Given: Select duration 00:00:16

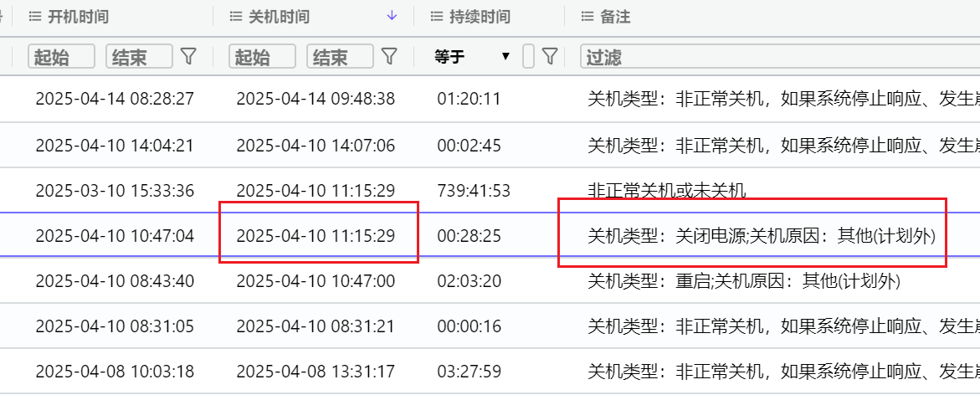Looking at the screenshot, I should tap(469, 326).
